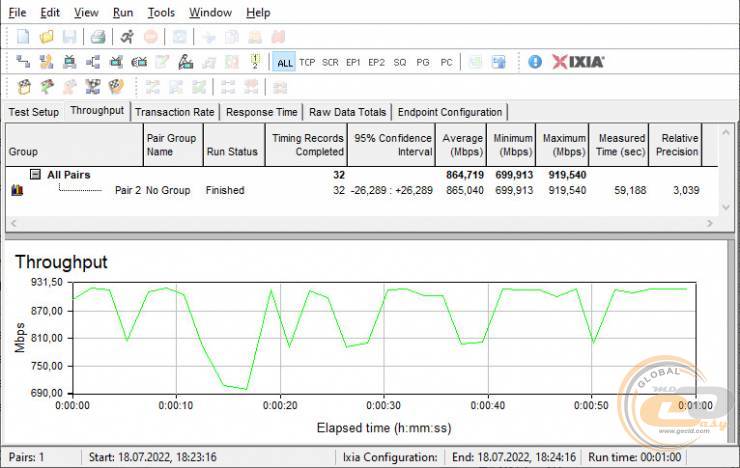Screen dimensions: 740x468
Task: Click the horizontal scrollbar right arrow
Action: [x=709, y=223]
